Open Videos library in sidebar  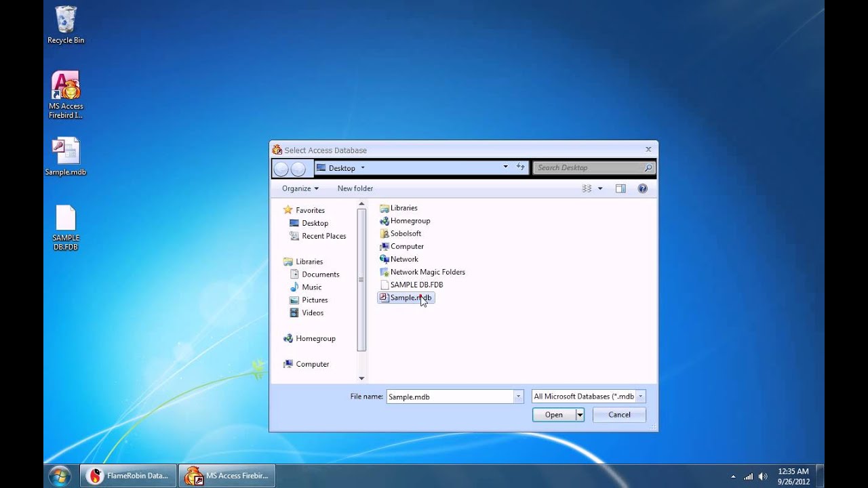point(307,313)
